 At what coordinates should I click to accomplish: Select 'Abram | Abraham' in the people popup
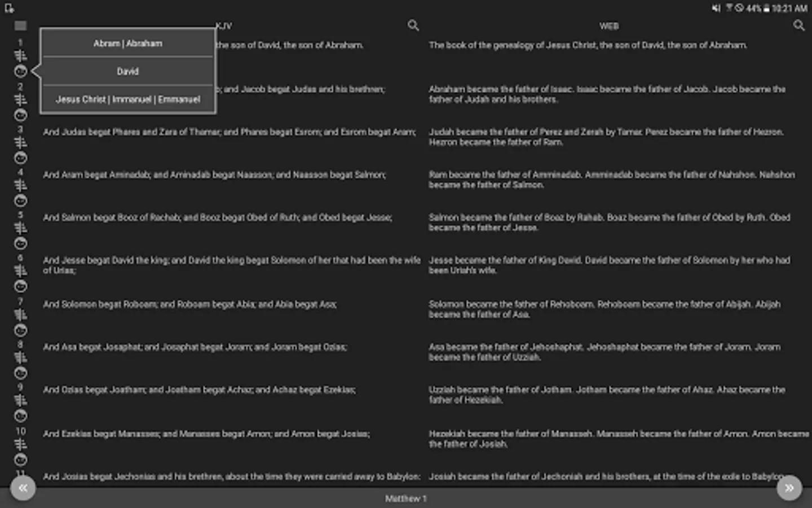click(128, 43)
